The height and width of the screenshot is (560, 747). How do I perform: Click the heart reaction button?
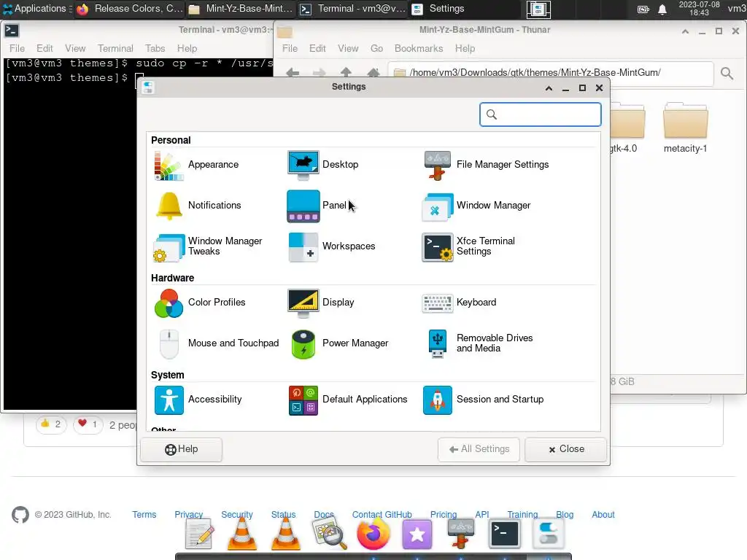[x=88, y=424]
